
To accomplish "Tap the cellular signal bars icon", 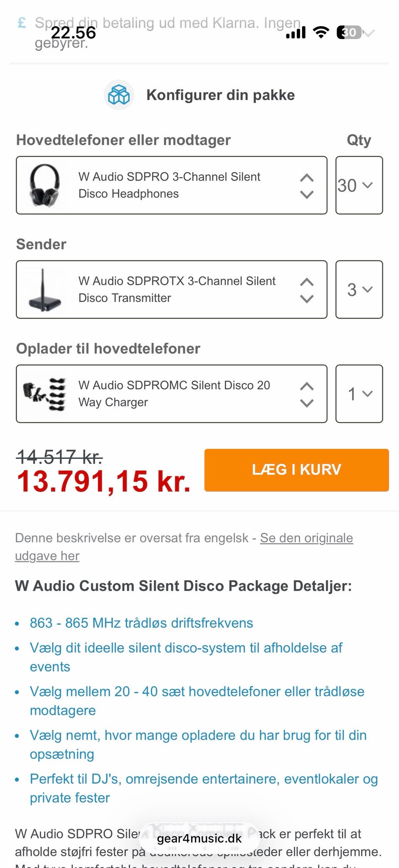I will pyautogui.click(x=296, y=32).
